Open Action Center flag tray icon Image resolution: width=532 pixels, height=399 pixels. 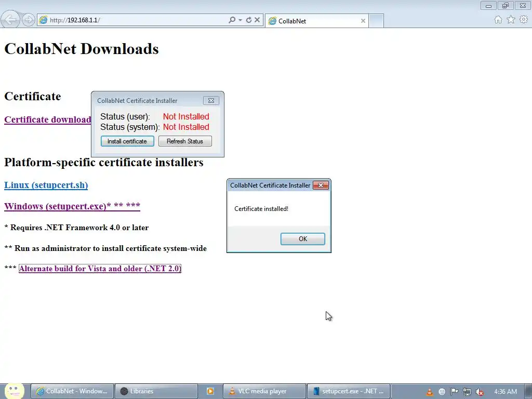[454, 392]
